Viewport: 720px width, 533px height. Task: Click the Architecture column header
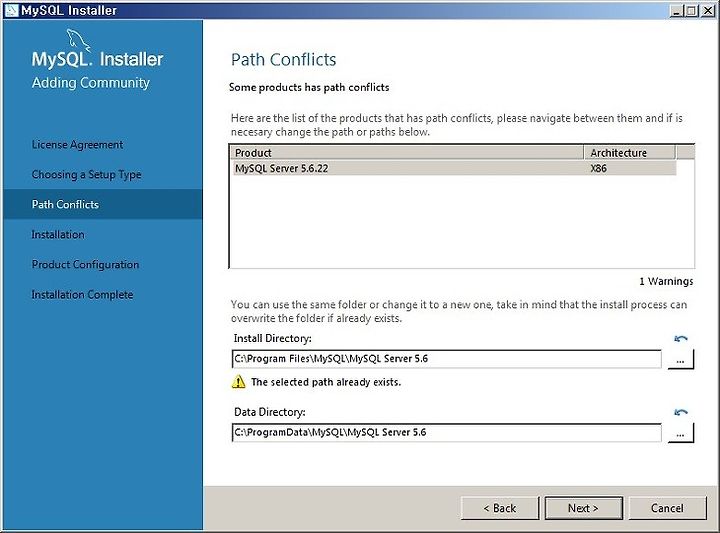click(630, 152)
